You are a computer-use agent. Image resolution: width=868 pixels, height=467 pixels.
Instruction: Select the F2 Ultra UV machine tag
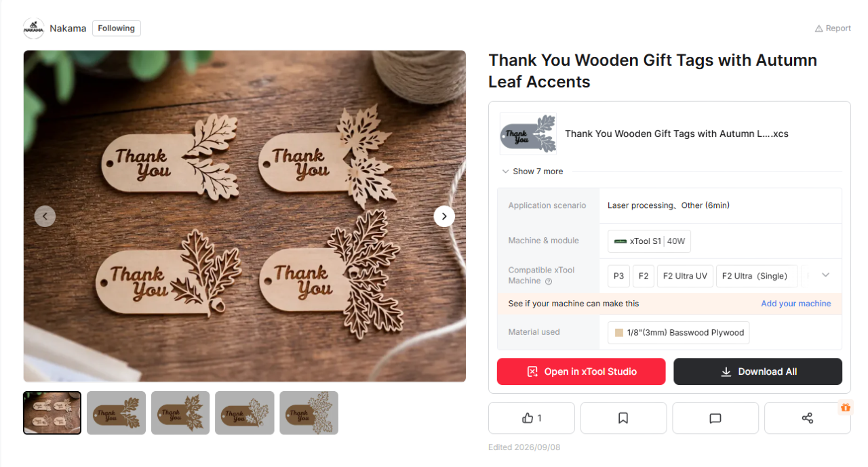pyautogui.click(x=685, y=276)
